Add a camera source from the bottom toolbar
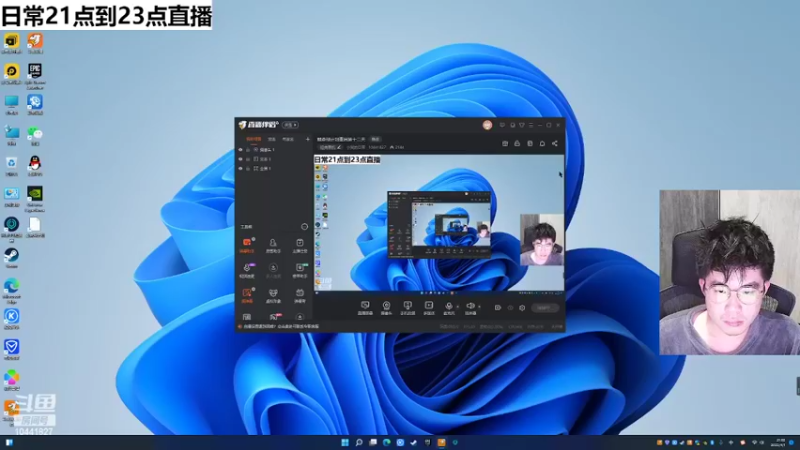The image size is (800, 450). pos(386,308)
